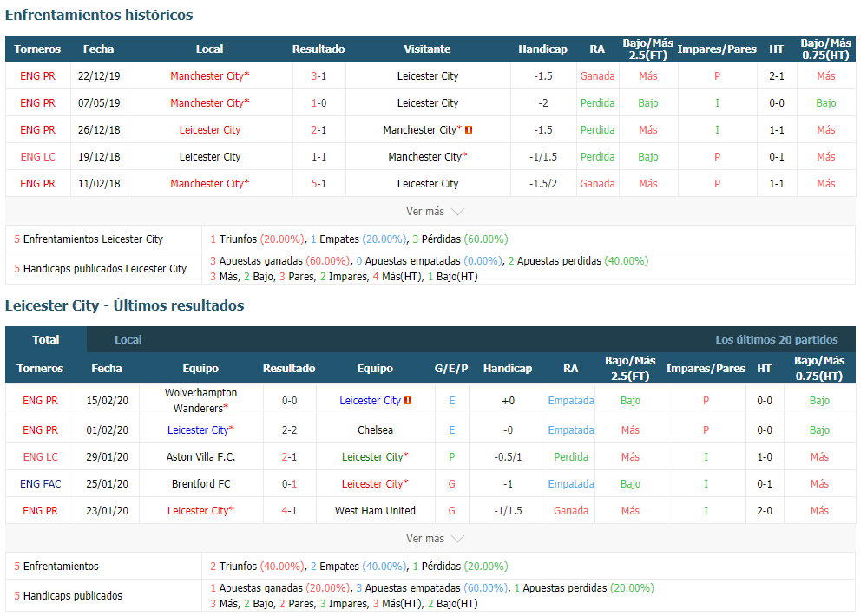Select P outcome cell in Aston Villa row

coord(452,456)
